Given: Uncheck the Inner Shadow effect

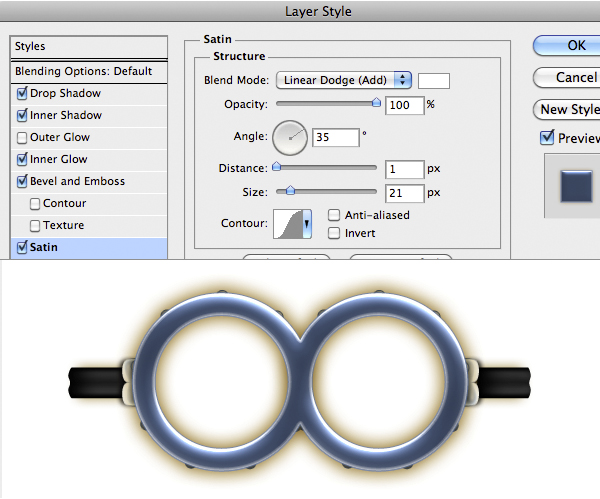Looking at the screenshot, I should [x=22, y=116].
